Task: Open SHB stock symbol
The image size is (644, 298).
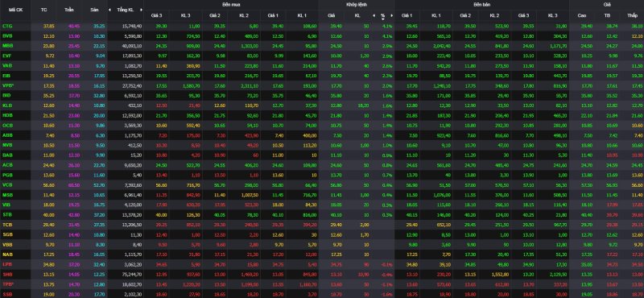Action: click(x=7, y=274)
